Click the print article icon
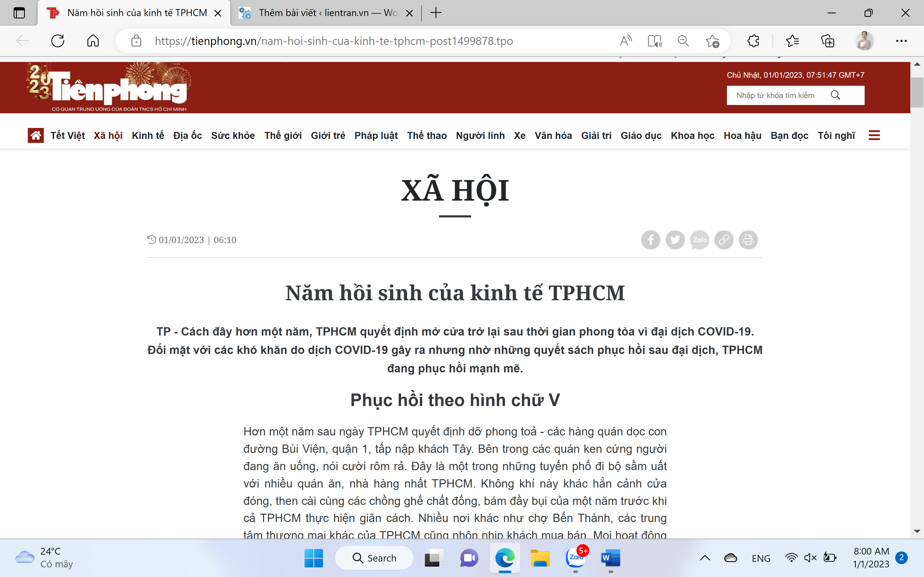Image resolution: width=924 pixels, height=577 pixels. pyautogui.click(x=748, y=239)
